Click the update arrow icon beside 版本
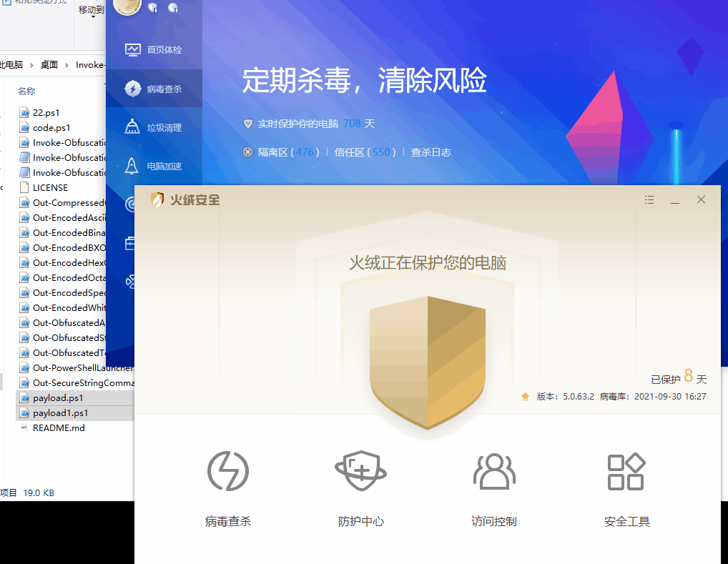The image size is (728, 564). (525, 397)
